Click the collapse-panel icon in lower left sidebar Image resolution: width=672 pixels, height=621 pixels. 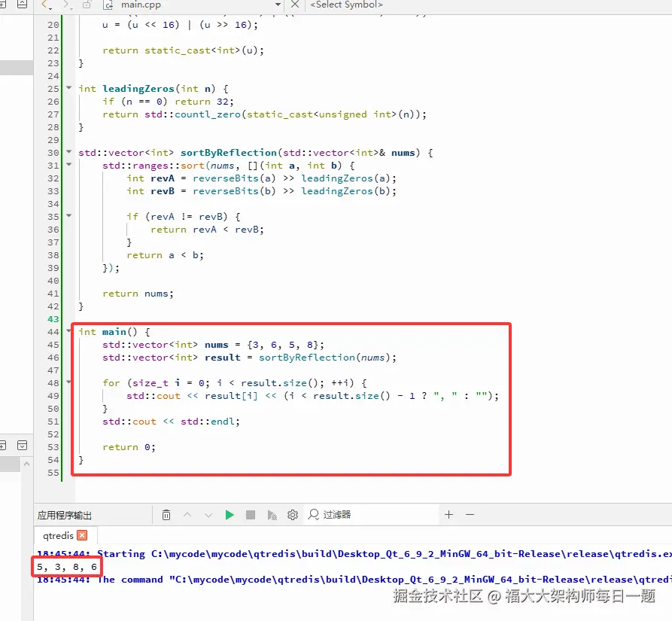click(23, 446)
